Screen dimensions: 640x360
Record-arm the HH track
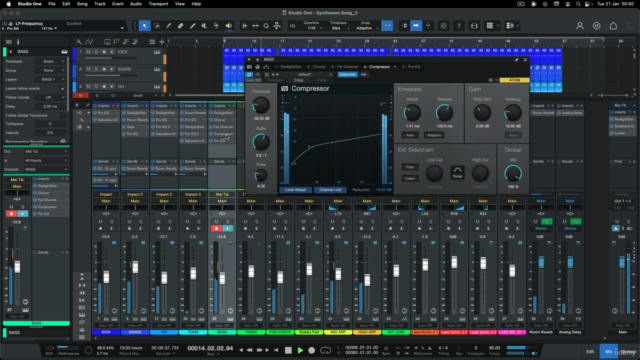point(104,86)
